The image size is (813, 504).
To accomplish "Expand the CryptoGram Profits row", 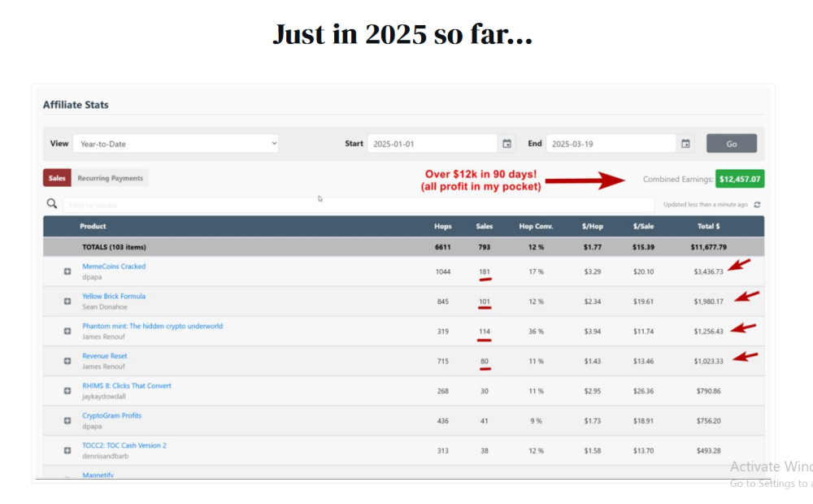I will coord(67,420).
